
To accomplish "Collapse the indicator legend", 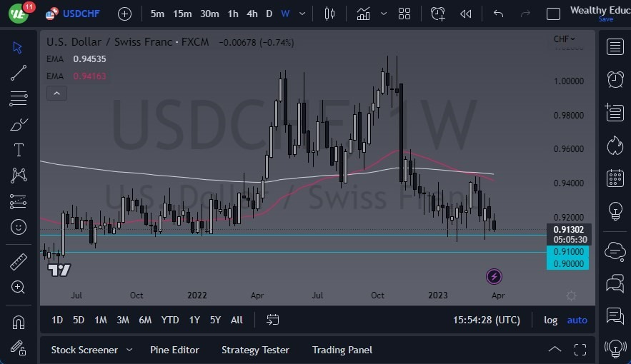I will (x=56, y=93).
